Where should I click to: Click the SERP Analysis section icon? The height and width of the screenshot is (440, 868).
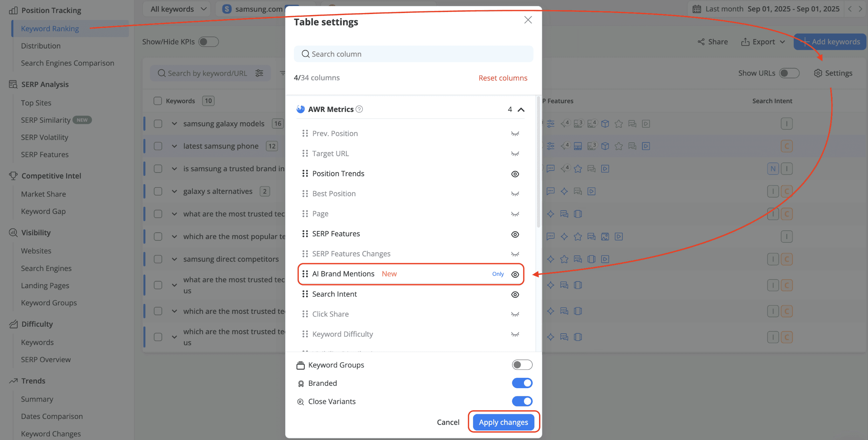point(13,84)
